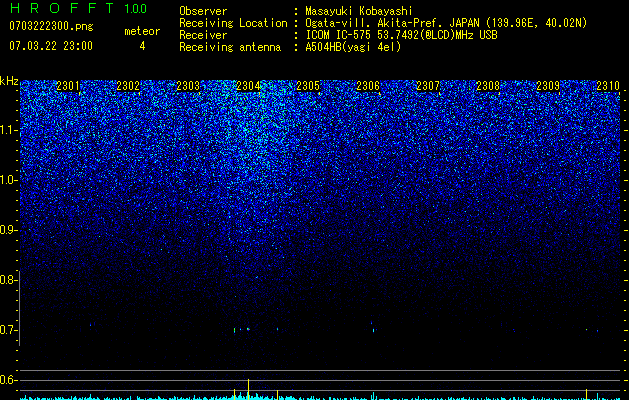Click the 2308 time marker
The width and height of the screenshot is (629, 400).
click(488, 86)
